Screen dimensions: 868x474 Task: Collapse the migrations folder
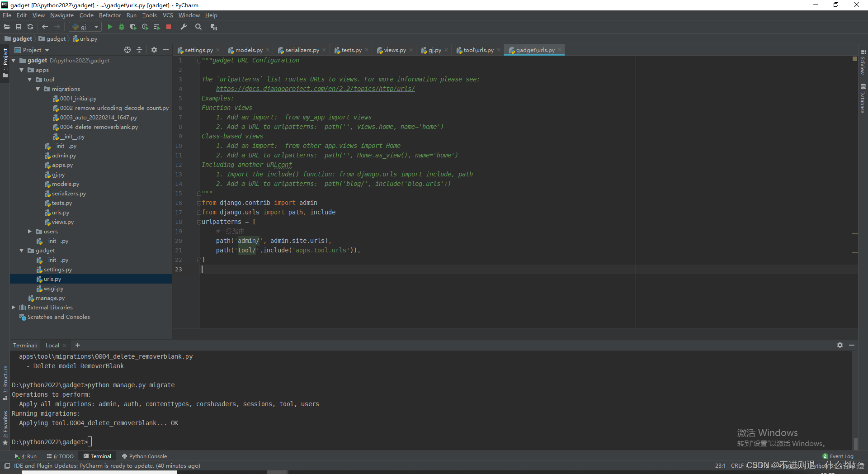pos(38,89)
